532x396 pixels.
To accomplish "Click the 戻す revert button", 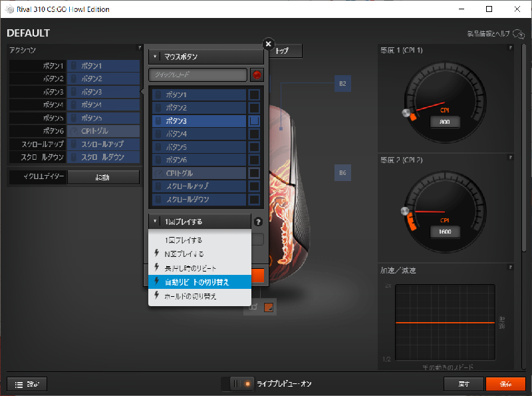I will (464, 384).
